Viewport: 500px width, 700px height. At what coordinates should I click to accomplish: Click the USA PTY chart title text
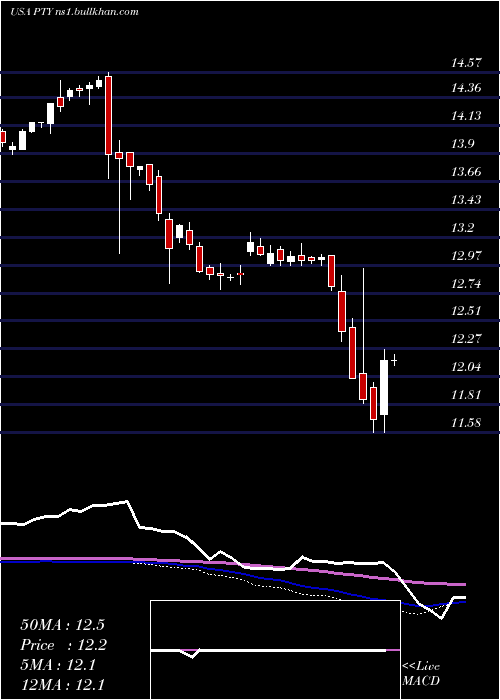tap(74, 12)
